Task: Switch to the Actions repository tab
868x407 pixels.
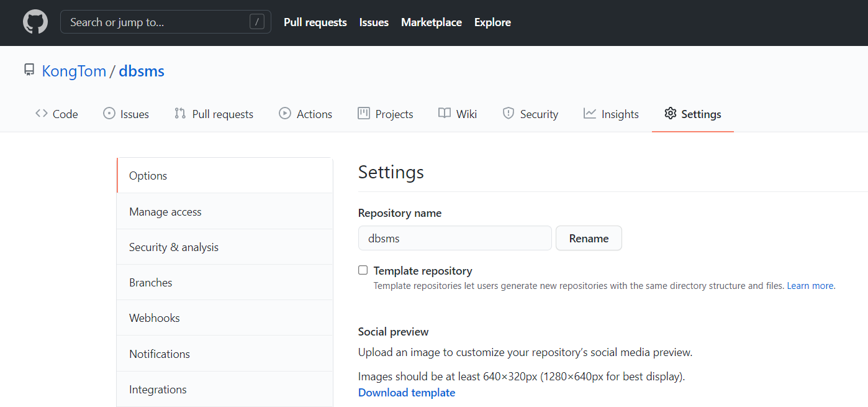Action: point(305,114)
